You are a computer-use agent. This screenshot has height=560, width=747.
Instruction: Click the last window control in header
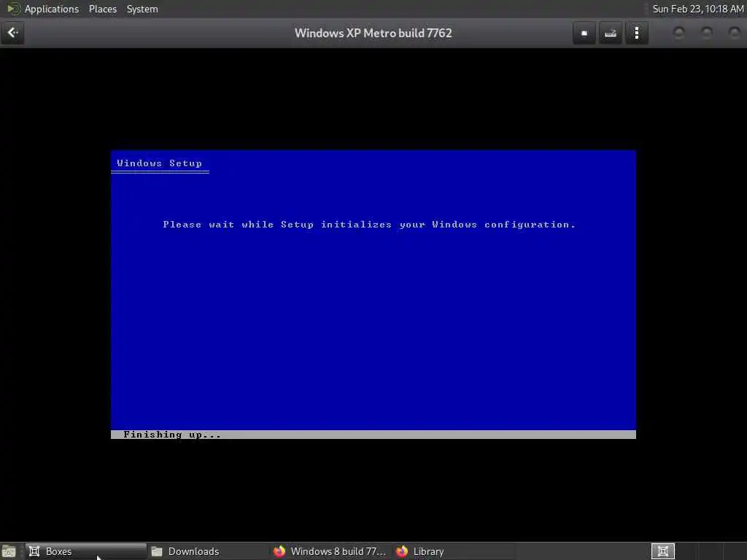pos(734,33)
